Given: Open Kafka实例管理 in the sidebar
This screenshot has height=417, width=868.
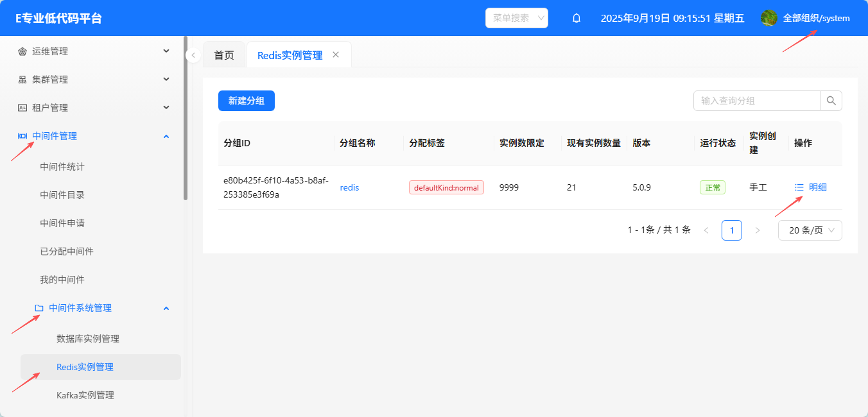Looking at the screenshot, I should click(x=85, y=395).
